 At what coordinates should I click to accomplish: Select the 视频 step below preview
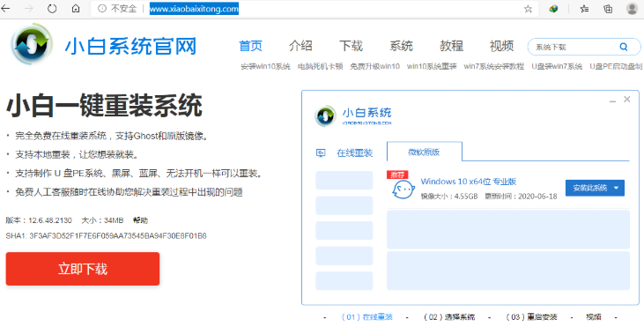click(594, 317)
